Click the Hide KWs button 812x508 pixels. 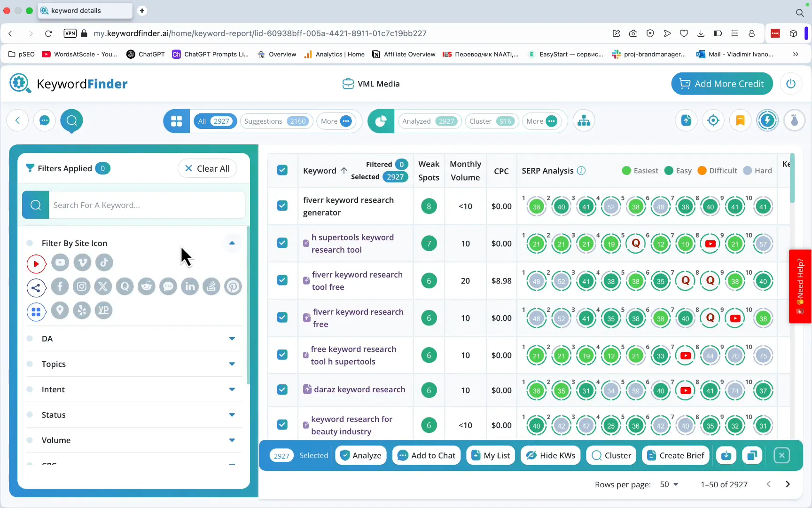pyautogui.click(x=551, y=455)
